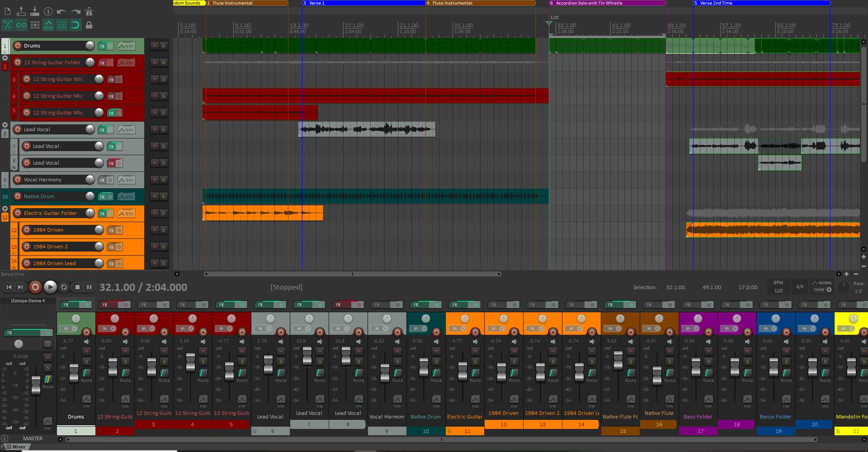Bypass FX on the Drums track panel
Screen dimensions: 868x452
point(109,46)
